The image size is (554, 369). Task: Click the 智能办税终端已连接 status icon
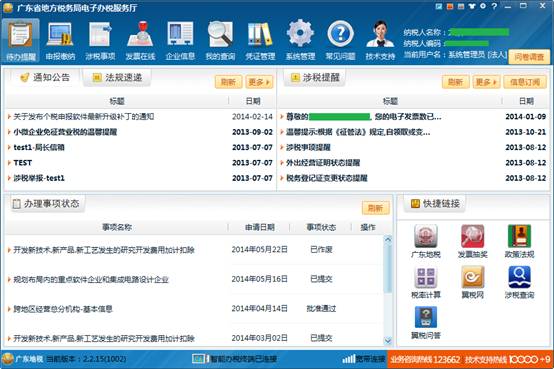pos(199,359)
